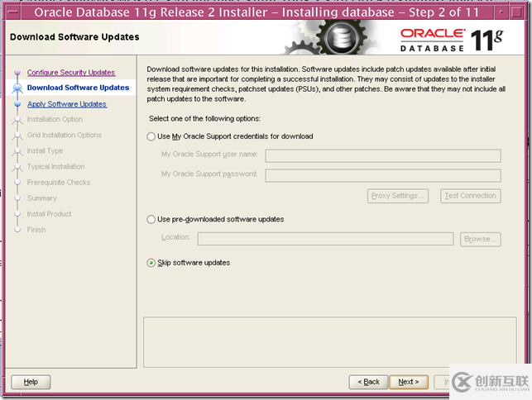Viewport: 532px width, 400px height.
Task: Click the My Oracle Support password field
Action: (x=383, y=175)
